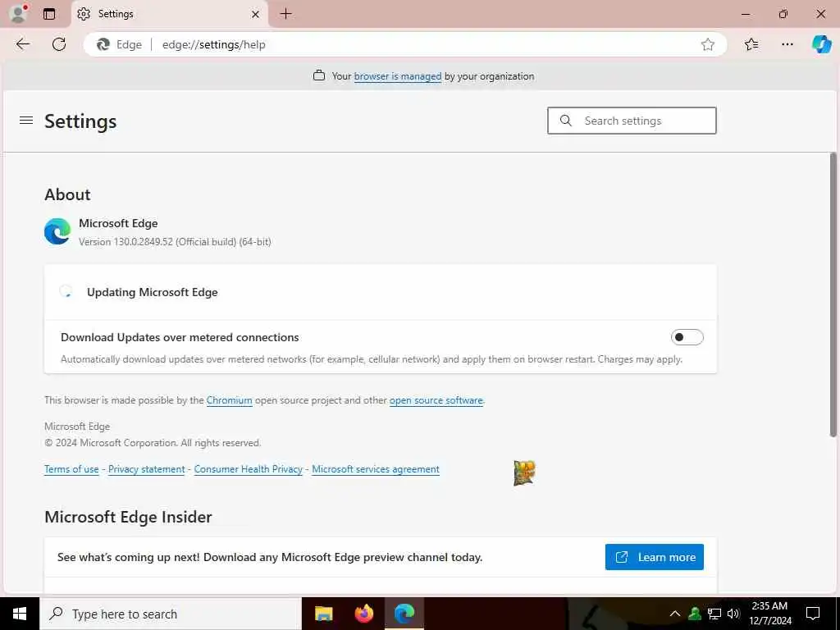Add this page to favorites star
The image size is (840, 630).
click(708, 44)
